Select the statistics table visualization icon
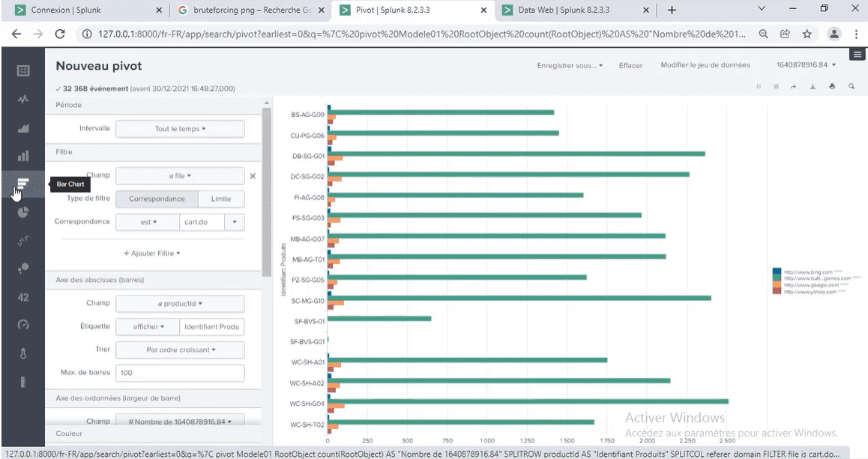 pyautogui.click(x=23, y=70)
